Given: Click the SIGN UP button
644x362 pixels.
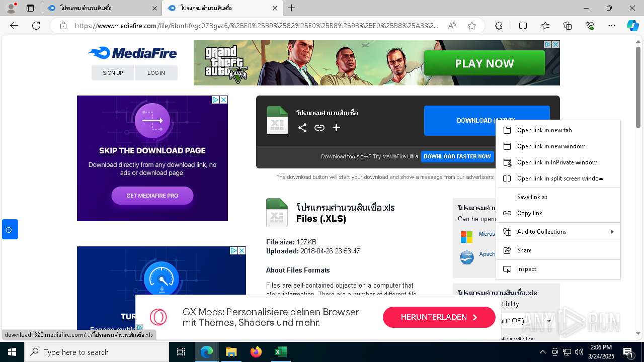Looking at the screenshot, I should pos(113,73).
